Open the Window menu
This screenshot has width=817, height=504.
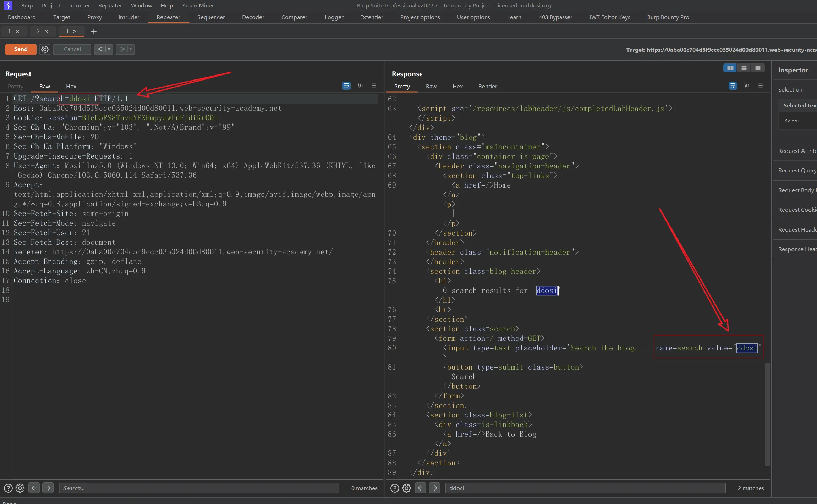141,5
